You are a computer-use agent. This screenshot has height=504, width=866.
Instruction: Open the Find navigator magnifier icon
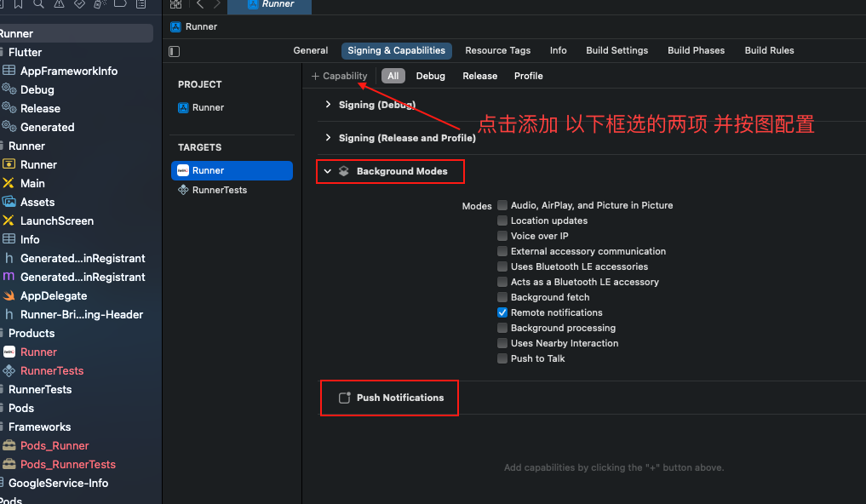point(38,4)
